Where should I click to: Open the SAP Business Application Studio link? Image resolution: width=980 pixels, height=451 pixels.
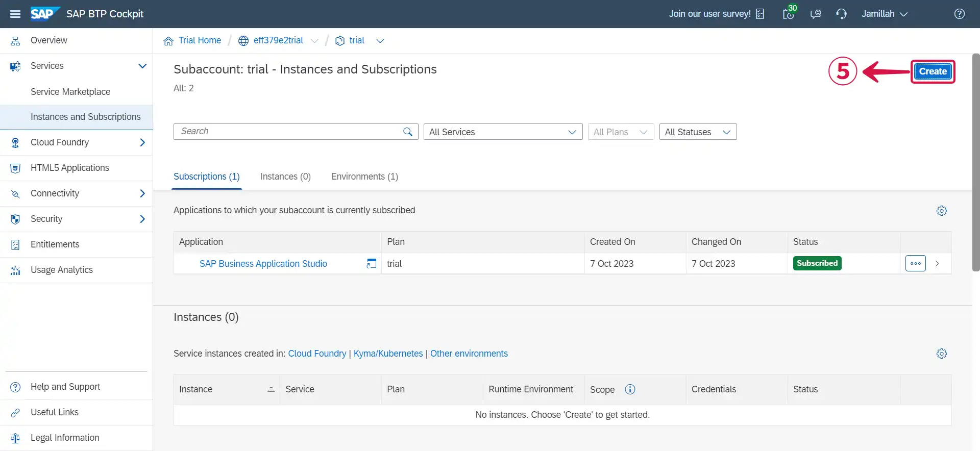coord(263,264)
